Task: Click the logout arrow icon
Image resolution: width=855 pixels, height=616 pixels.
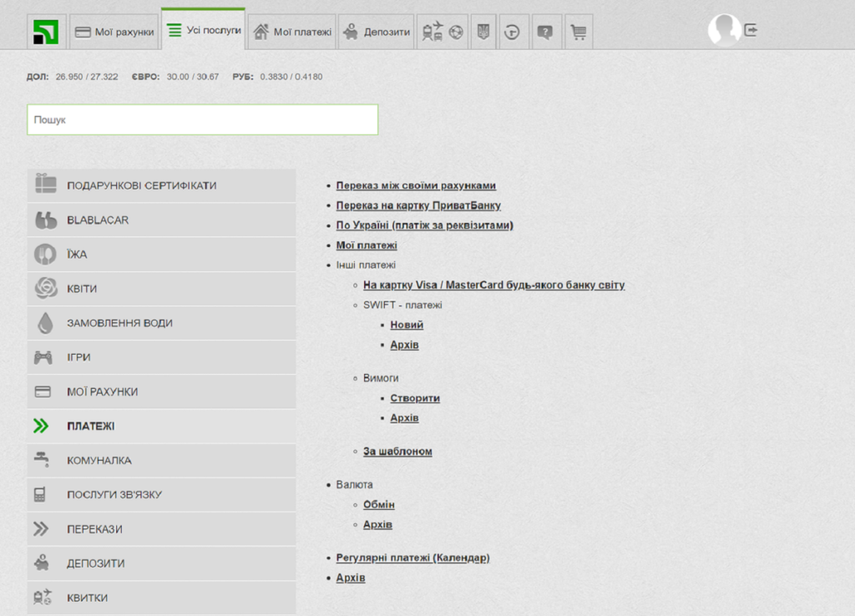Action: click(x=751, y=30)
